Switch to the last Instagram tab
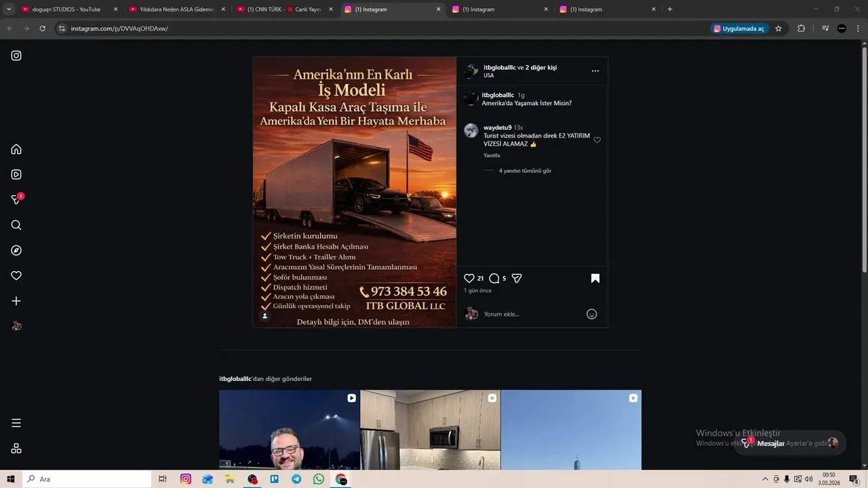This screenshot has height=488, width=868. [608, 9]
